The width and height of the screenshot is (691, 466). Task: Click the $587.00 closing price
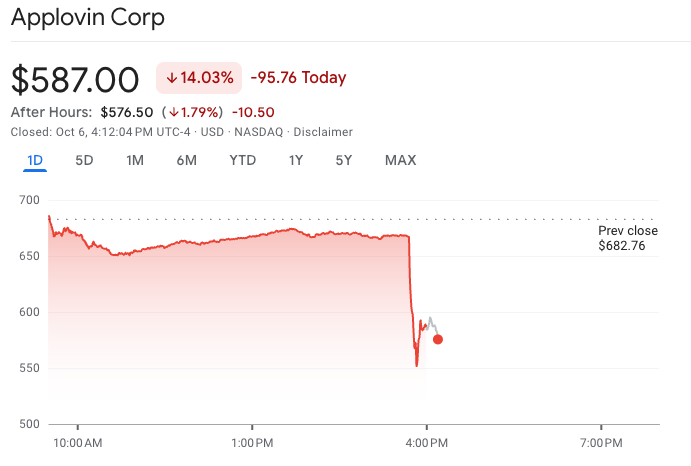(75, 79)
